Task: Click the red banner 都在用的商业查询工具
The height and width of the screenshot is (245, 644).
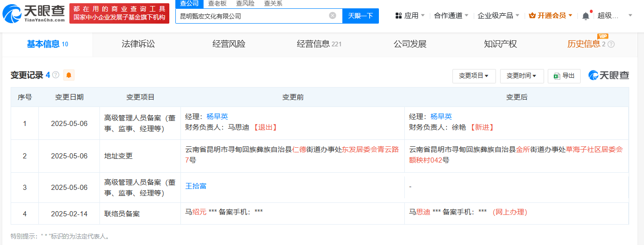Action: point(120,13)
